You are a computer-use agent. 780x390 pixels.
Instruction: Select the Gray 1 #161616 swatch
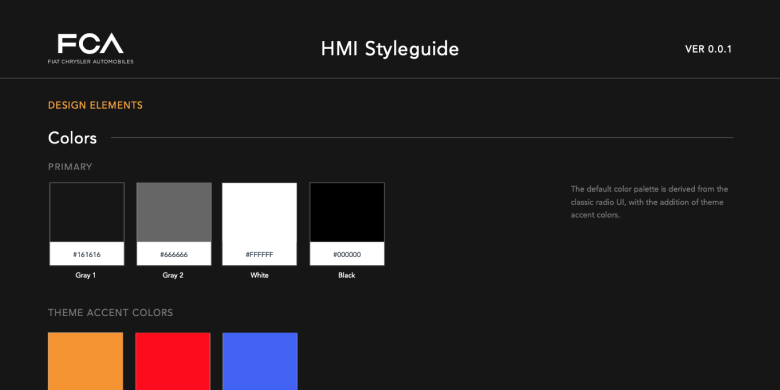coord(87,224)
